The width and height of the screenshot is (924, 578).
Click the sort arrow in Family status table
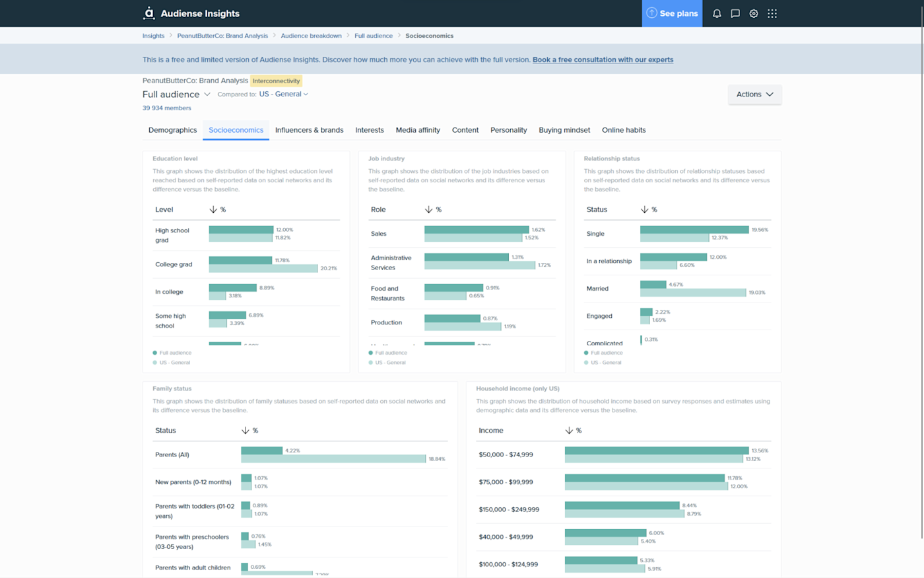pyautogui.click(x=246, y=430)
